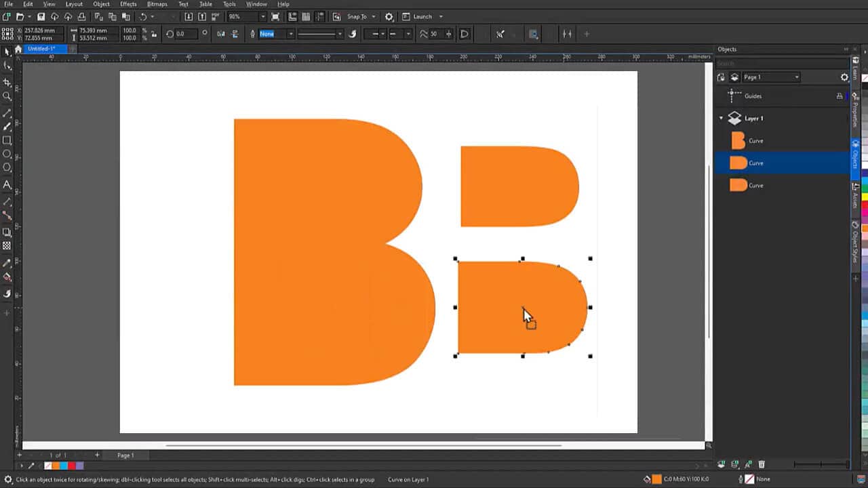Open the zoom level dropdown showing 90%

click(x=263, y=16)
